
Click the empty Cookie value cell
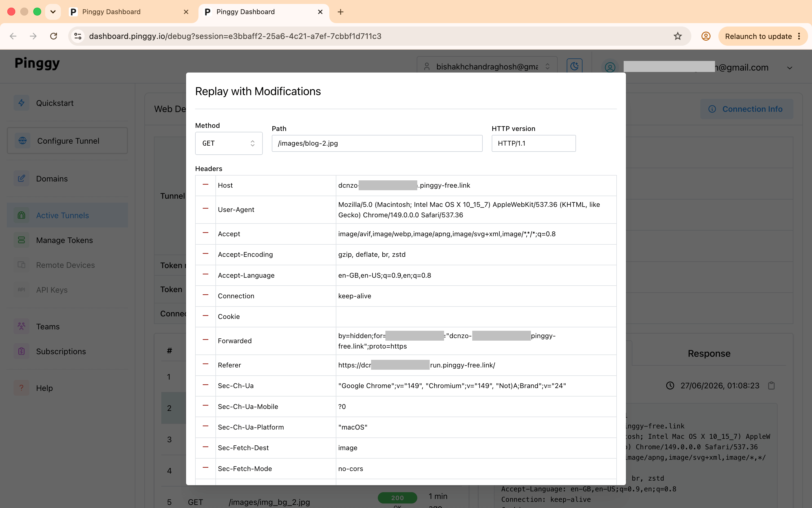(476, 316)
